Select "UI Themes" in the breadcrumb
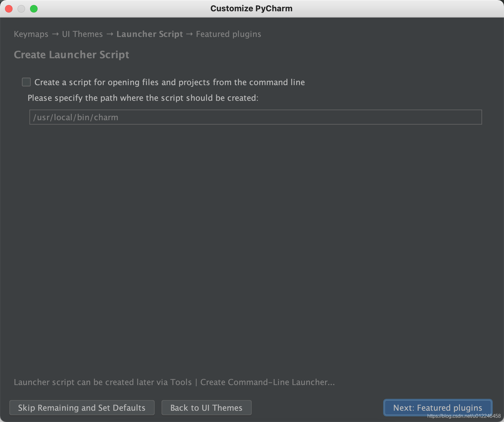Image resolution: width=504 pixels, height=422 pixels. [82, 34]
